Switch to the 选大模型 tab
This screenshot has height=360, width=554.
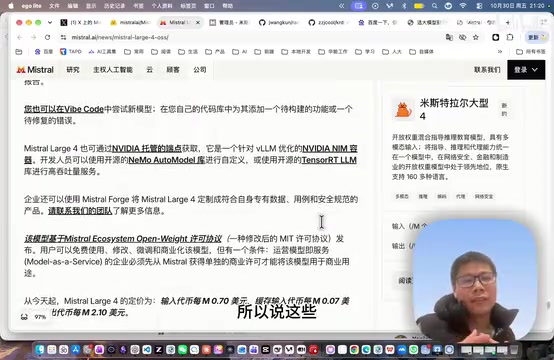click(x=427, y=22)
